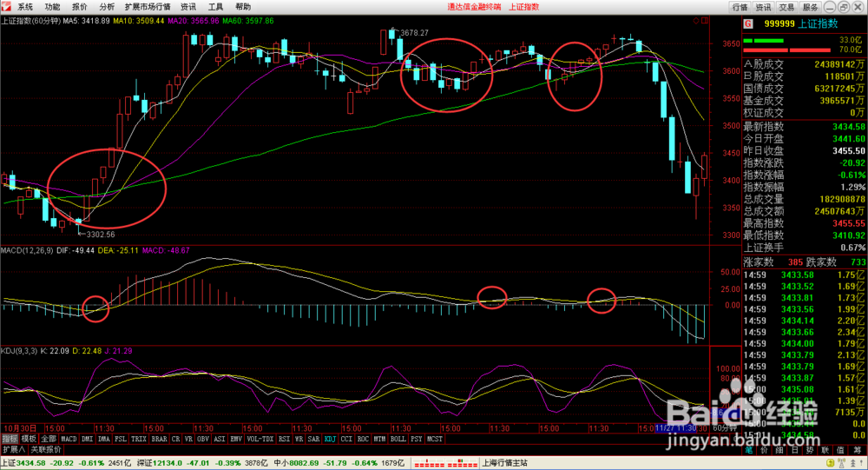The height and width of the screenshot is (470, 868).
Task: Open the 系统 menu
Action: [25, 7]
